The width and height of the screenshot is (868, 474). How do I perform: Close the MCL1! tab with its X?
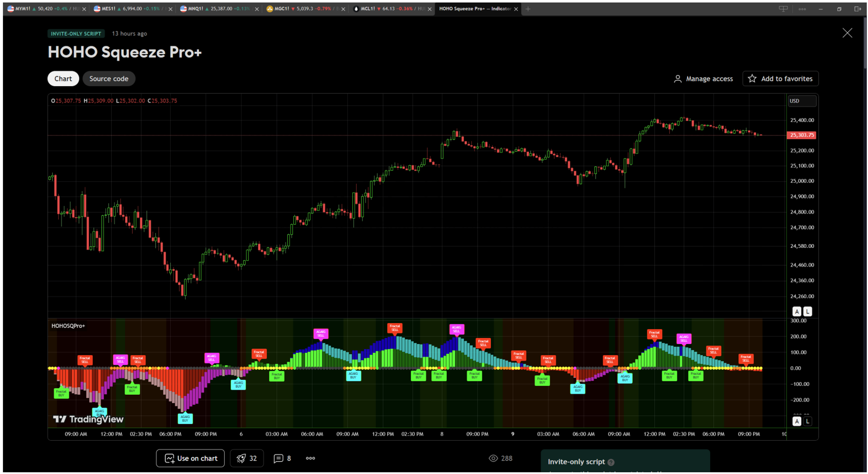click(x=430, y=9)
